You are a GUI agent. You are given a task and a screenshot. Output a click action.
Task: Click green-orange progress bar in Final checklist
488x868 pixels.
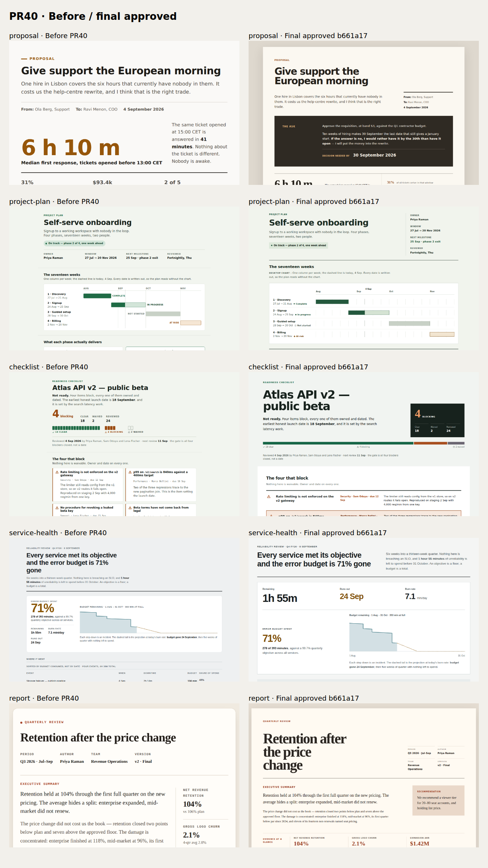click(x=364, y=443)
